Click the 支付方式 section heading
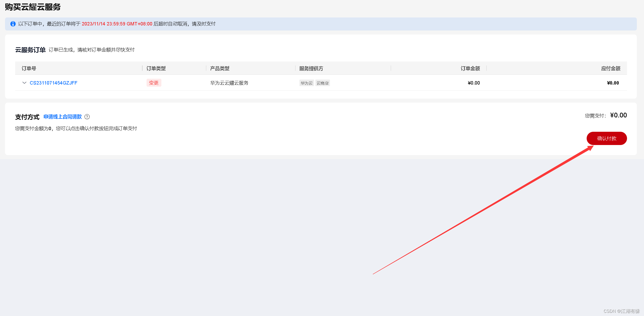 click(x=27, y=117)
